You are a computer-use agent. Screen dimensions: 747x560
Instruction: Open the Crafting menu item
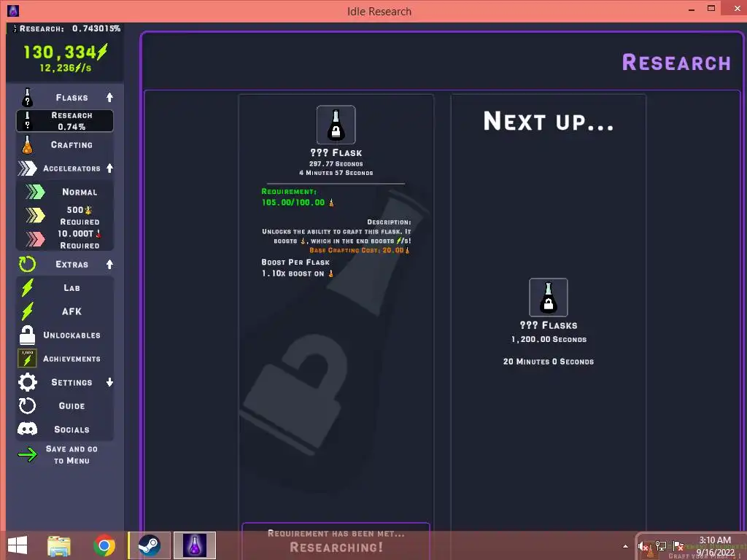pyautogui.click(x=71, y=145)
